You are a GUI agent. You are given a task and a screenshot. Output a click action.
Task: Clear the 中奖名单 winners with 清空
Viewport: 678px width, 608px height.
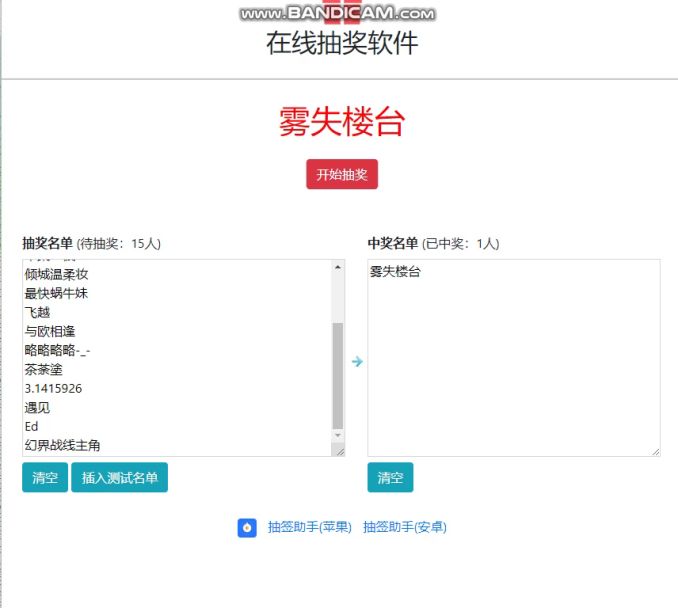coord(390,478)
